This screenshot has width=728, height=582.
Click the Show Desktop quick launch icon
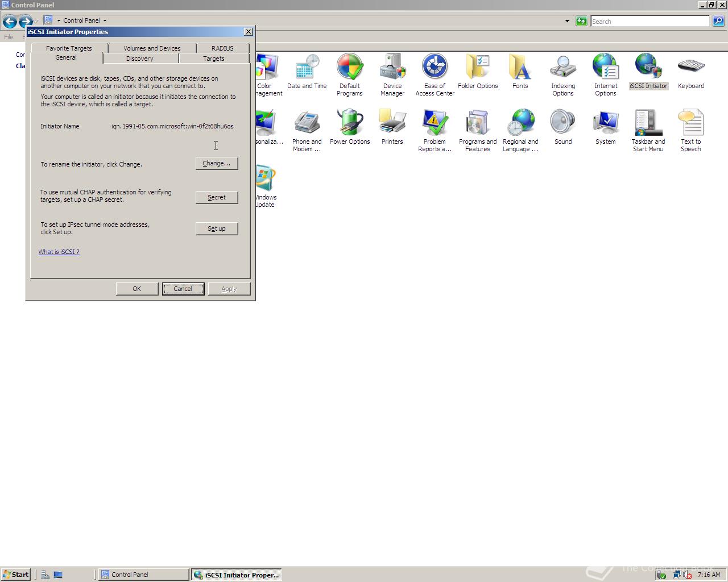point(58,575)
